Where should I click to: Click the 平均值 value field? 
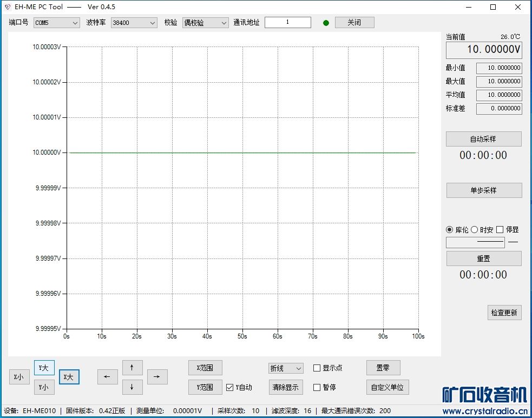click(499, 95)
